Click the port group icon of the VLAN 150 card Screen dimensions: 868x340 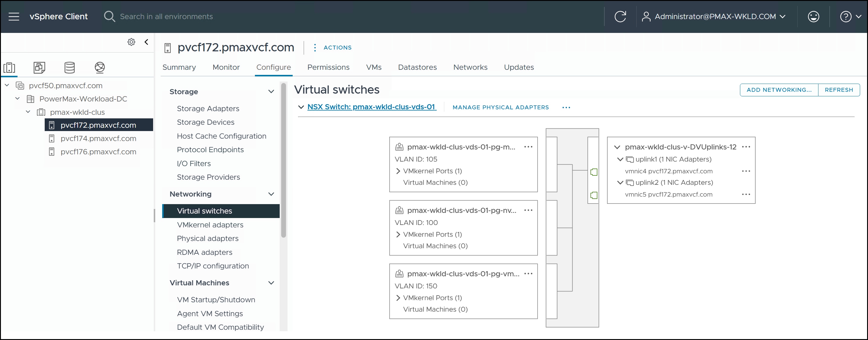(399, 274)
